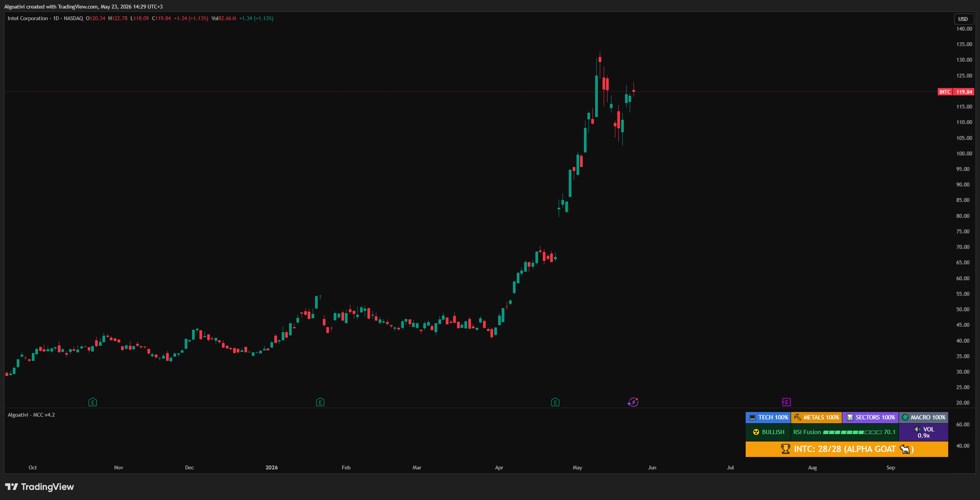Click the high value H122.78

pyautogui.click(x=118, y=18)
